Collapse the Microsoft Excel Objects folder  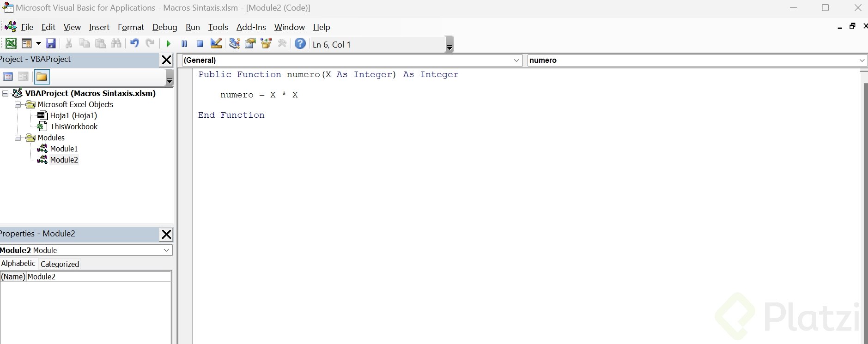click(18, 104)
